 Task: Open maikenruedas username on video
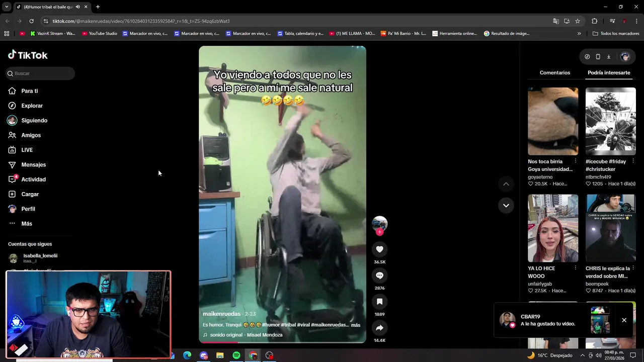pyautogui.click(x=221, y=314)
